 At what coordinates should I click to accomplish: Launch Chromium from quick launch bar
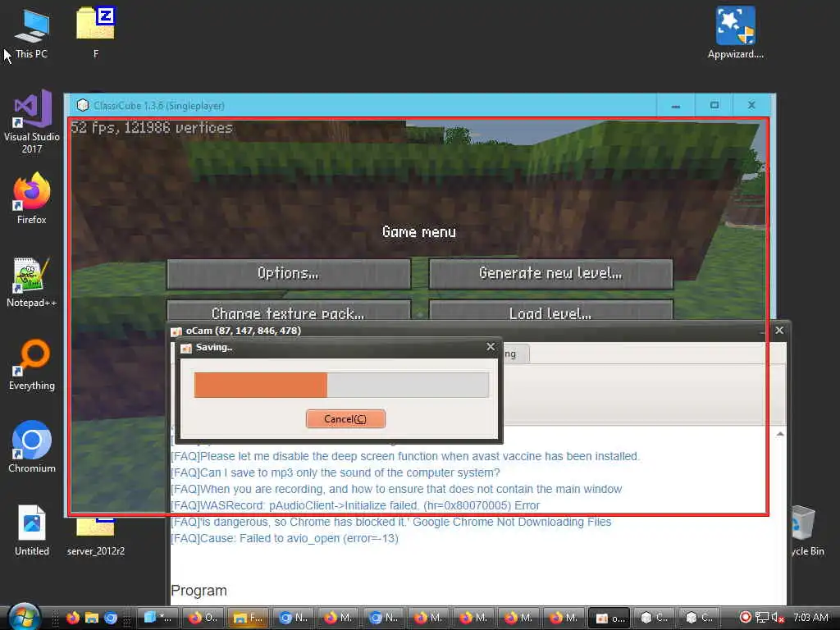(111, 618)
